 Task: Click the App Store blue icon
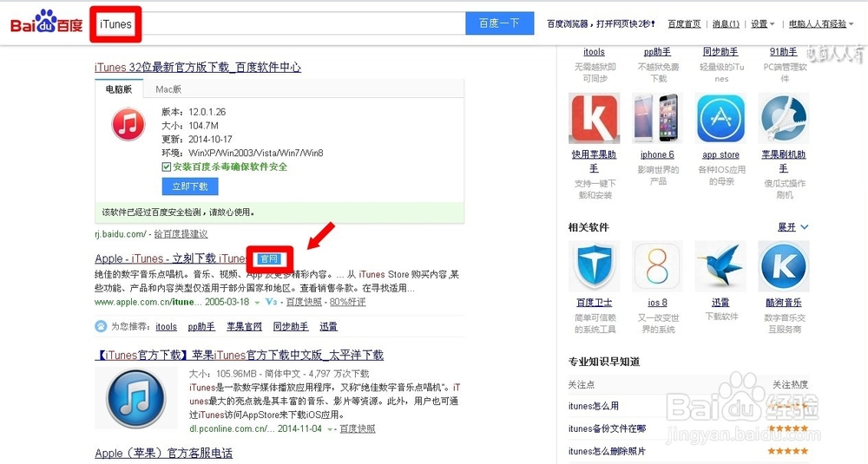click(x=720, y=118)
